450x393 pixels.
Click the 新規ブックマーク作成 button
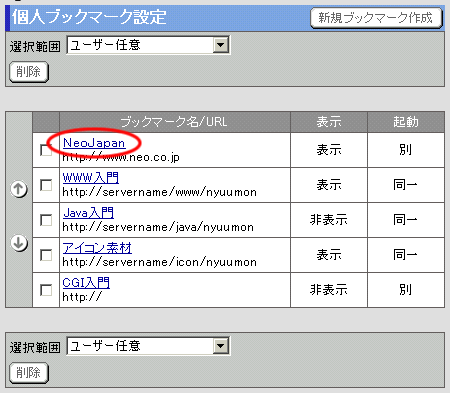(x=376, y=18)
